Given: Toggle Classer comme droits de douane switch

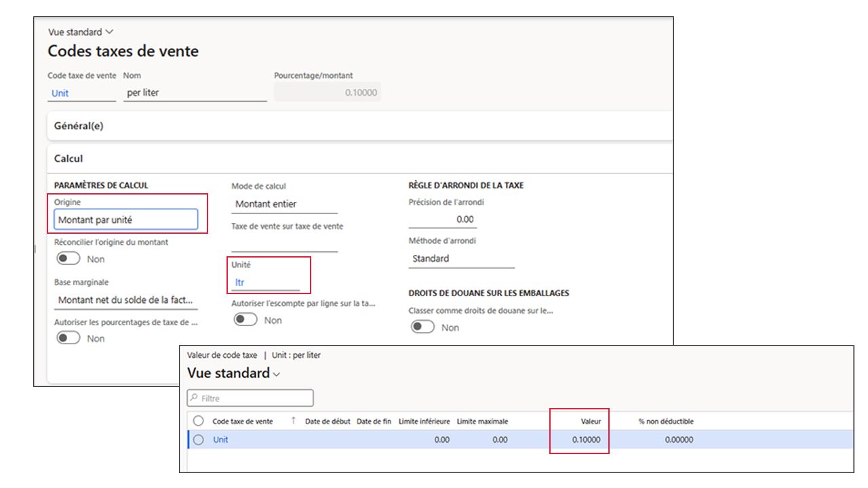Looking at the screenshot, I should (x=422, y=327).
